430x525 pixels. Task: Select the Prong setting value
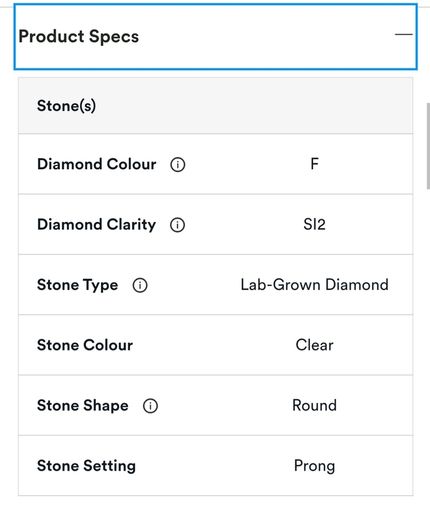314,466
